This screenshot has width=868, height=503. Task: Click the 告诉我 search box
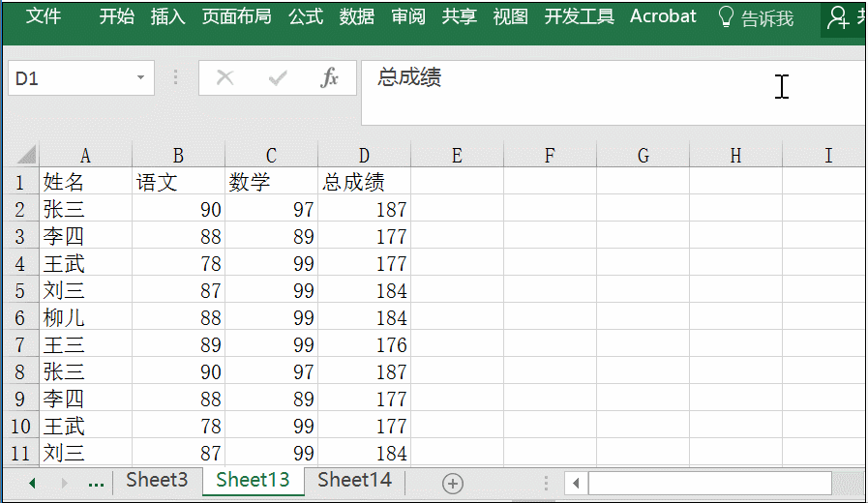pyautogui.click(x=766, y=18)
